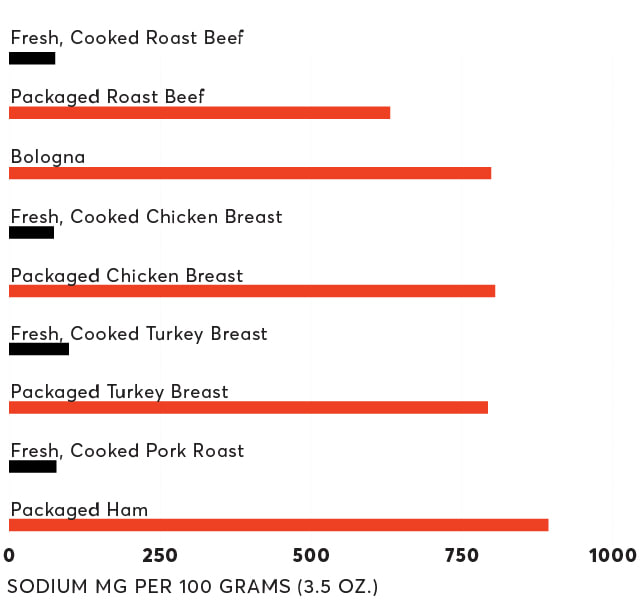Click the Fresh, Cooked Turkey Breast label
Image resolution: width=640 pixels, height=600 pixels.
(139, 334)
